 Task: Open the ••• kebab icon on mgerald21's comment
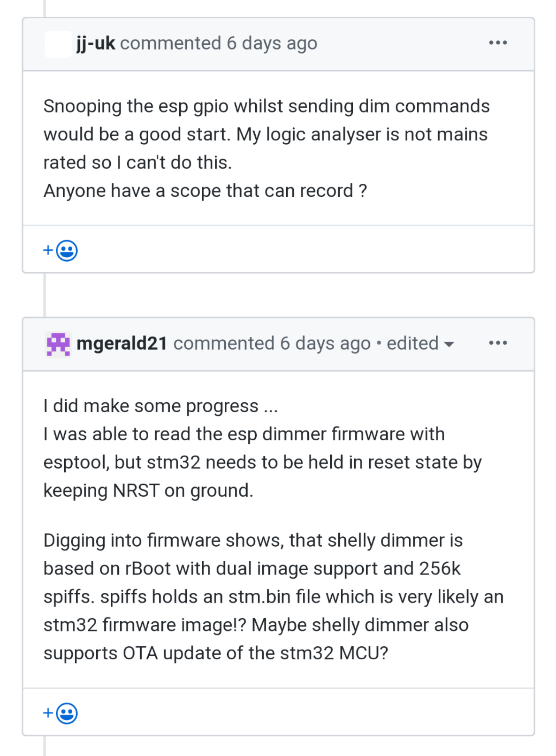coord(498,343)
